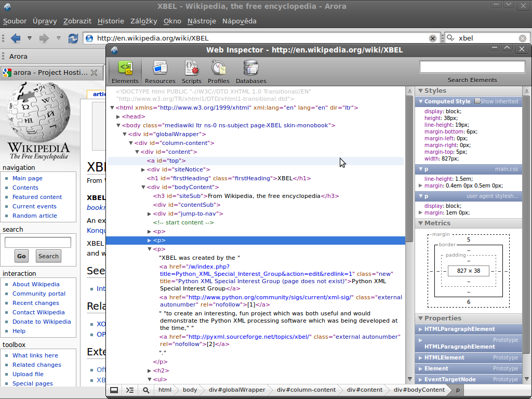Open the Profiles panel in Web Inspector
Image resolution: width=532 pixels, height=399 pixels.
[x=219, y=72]
